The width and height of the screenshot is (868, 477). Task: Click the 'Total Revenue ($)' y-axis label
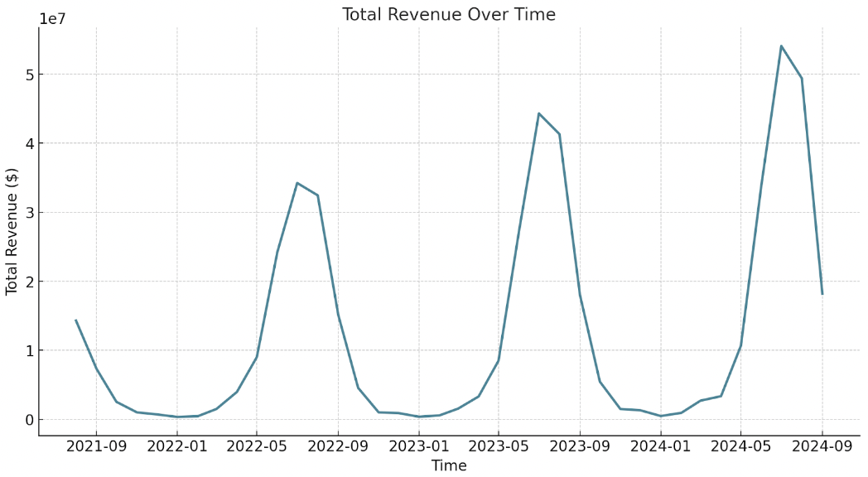point(12,231)
